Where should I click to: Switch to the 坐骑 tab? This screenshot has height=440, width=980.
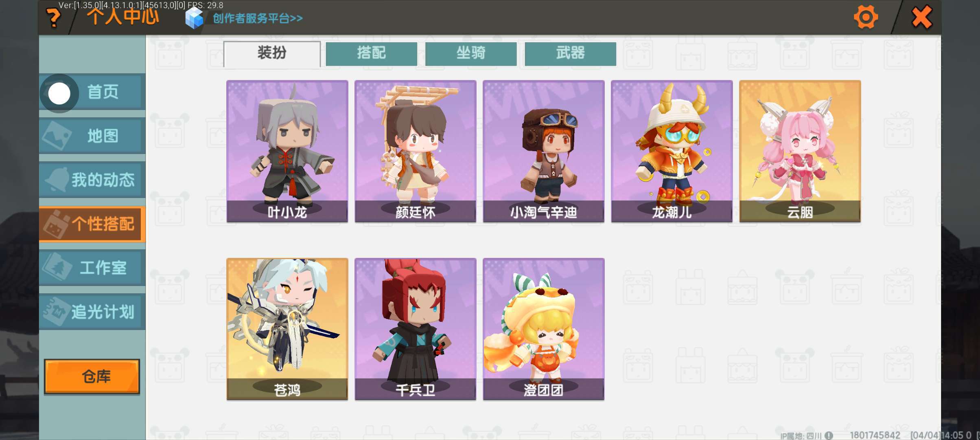pos(471,53)
